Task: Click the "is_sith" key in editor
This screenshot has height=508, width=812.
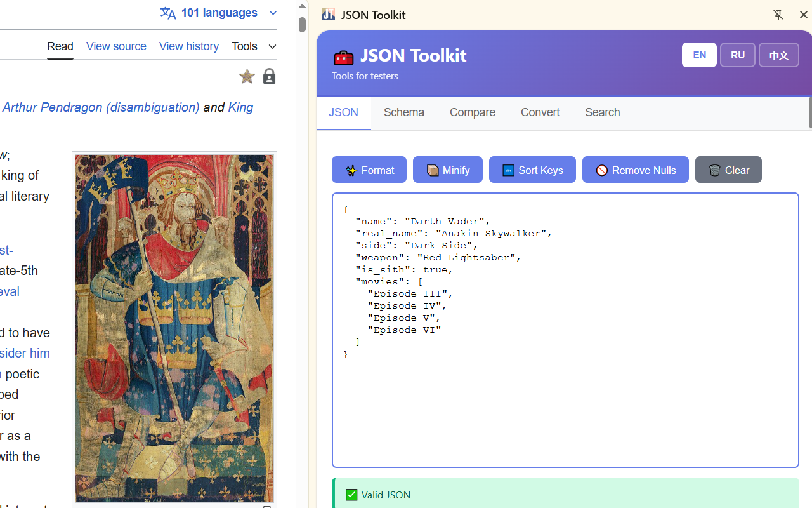Action: [383, 270]
